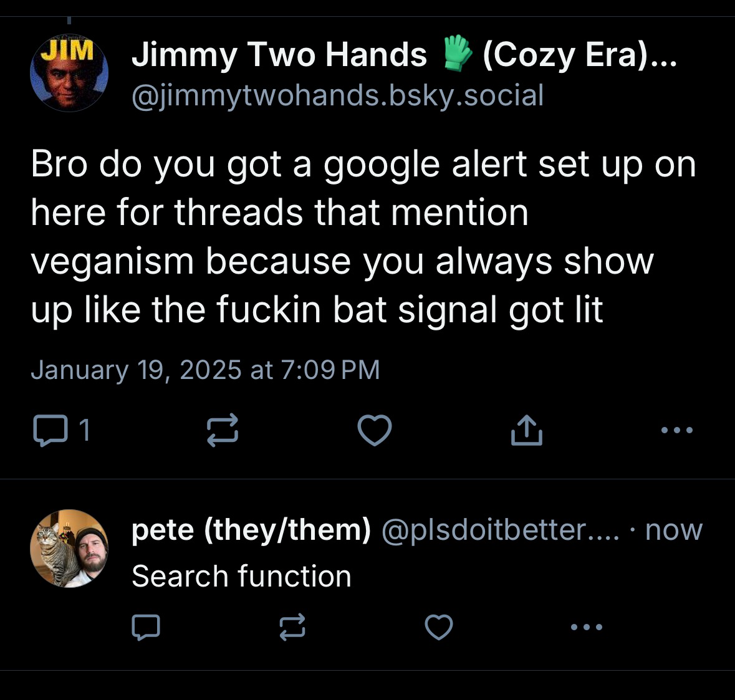Open Jimmy Two Hands' profile avatar

coord(69,73)
